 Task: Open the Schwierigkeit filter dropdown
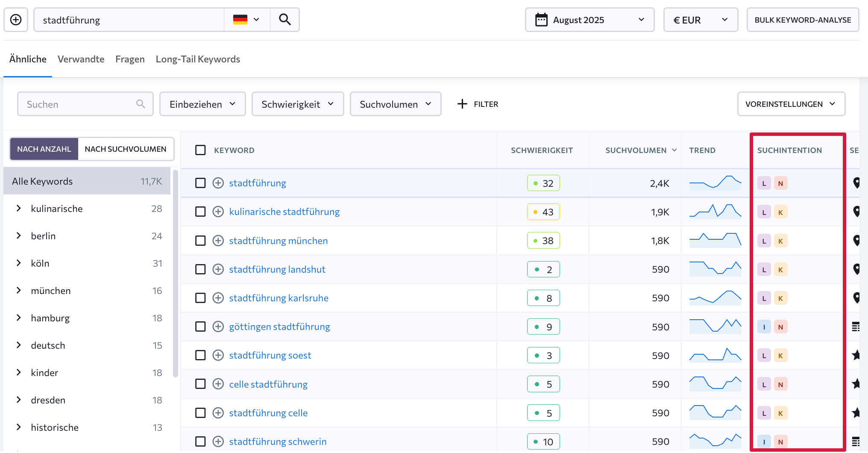(x=298, y=104)
